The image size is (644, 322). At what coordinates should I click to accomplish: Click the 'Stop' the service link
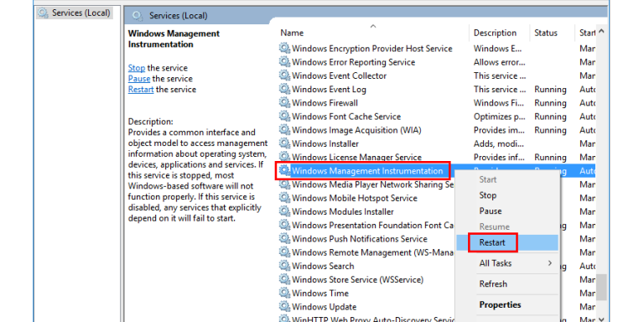coord(137,68)
